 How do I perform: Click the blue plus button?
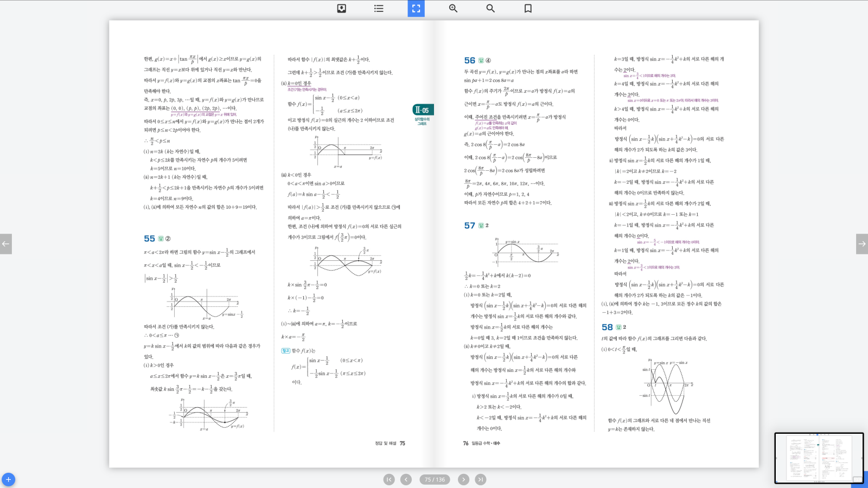(x=8, y=479)
